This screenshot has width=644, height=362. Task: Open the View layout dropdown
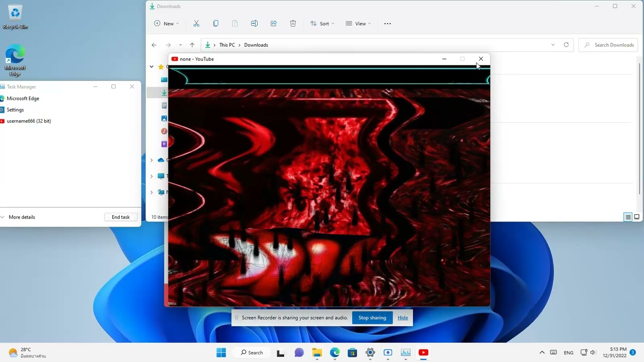coord(358,24)
